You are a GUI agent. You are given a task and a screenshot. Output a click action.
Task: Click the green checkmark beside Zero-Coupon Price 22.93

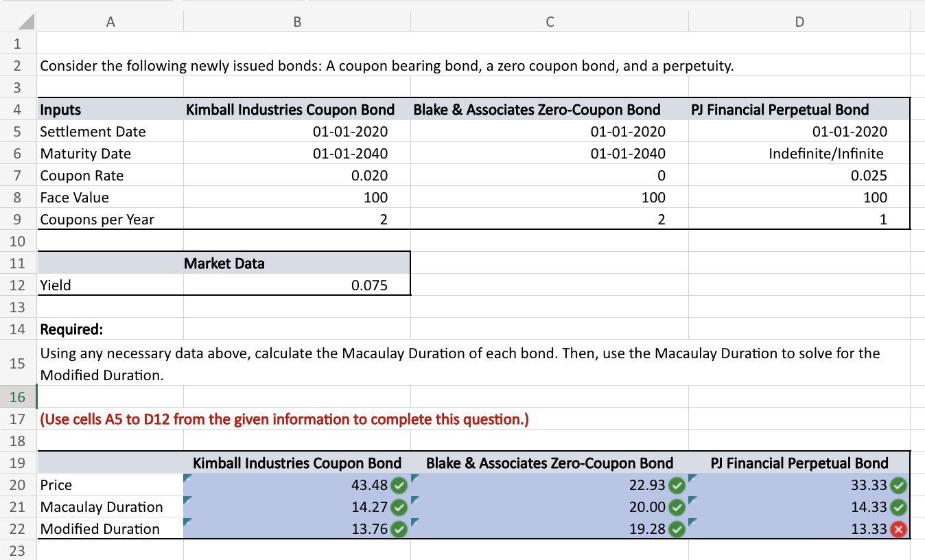point(676,485)
